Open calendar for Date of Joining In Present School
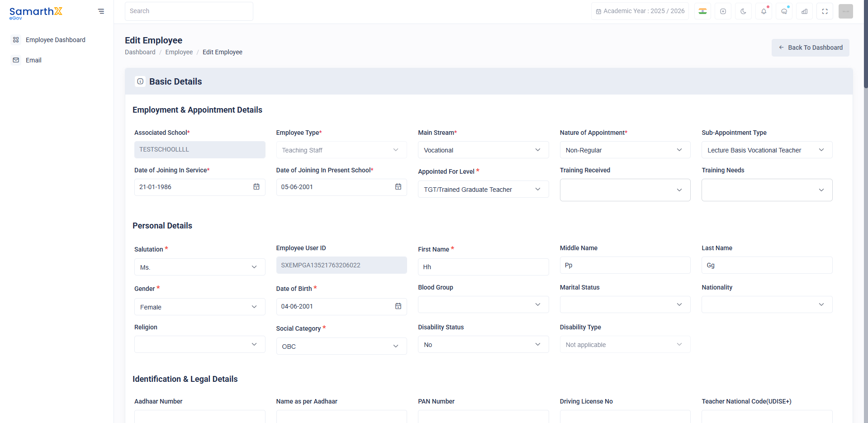This screenshot has width=868, height=423. click(398, 187)
